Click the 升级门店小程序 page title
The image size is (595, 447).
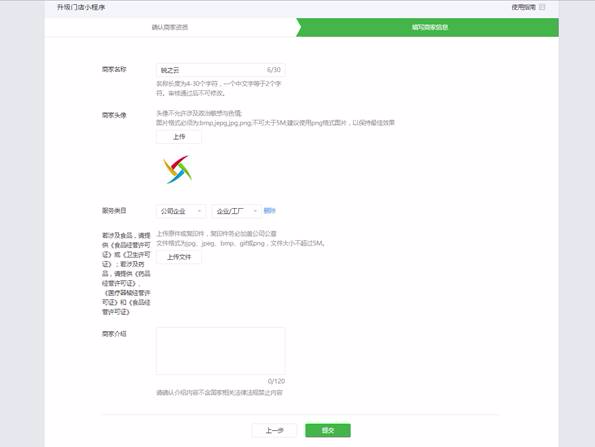click(81, 7)
